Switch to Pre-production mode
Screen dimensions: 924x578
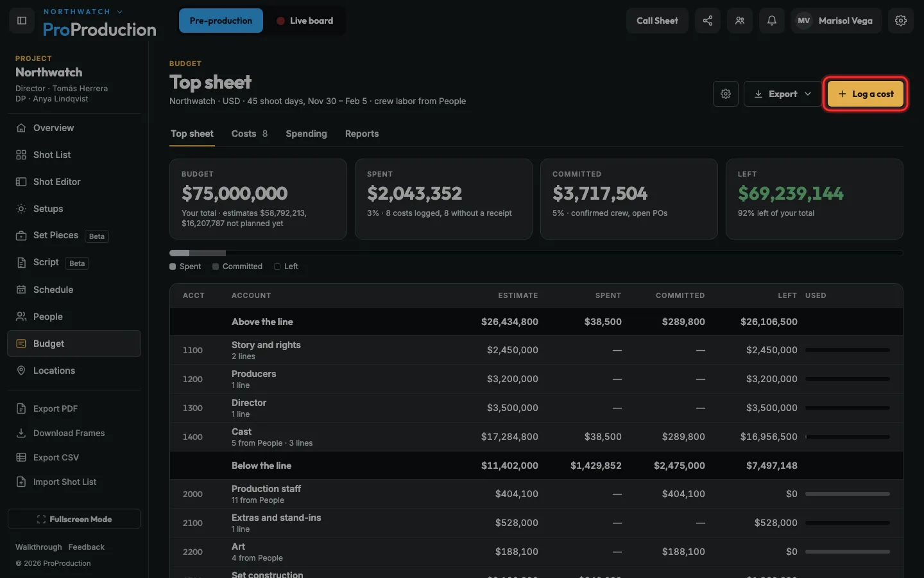click(x=221, y=21)
